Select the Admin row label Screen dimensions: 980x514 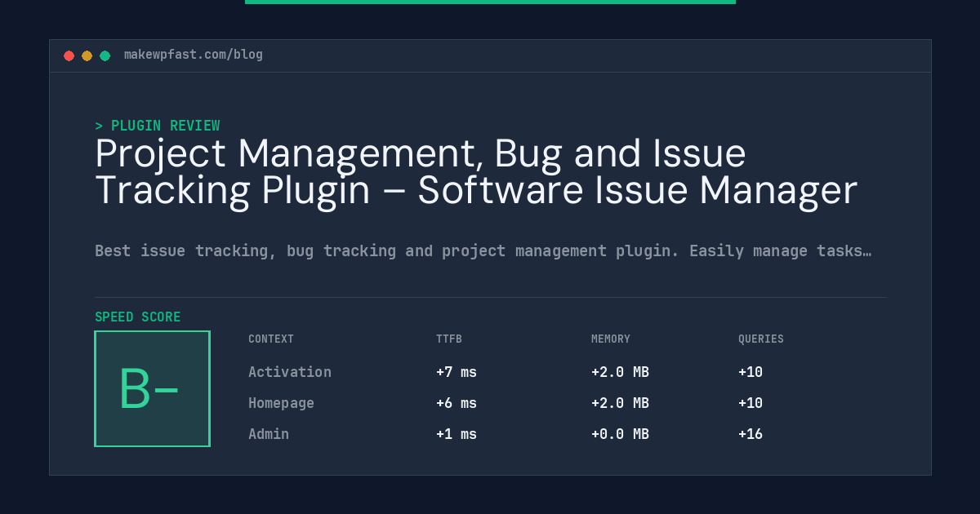[x=269, y=434]
